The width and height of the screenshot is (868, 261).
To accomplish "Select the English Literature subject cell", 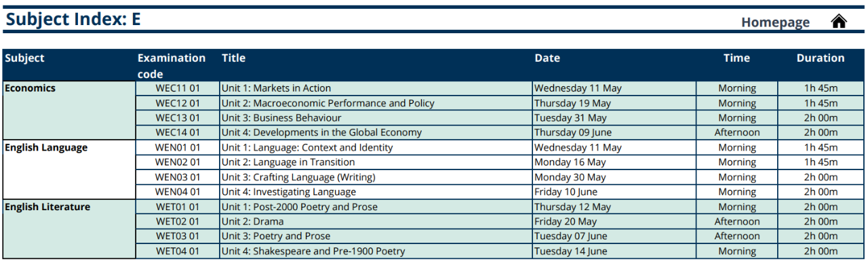I will tap(68, 229).
